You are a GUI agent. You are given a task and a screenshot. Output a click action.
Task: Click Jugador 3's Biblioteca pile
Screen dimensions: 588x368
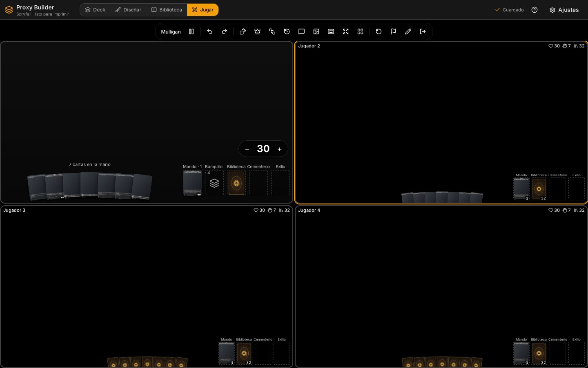[244, 353]
